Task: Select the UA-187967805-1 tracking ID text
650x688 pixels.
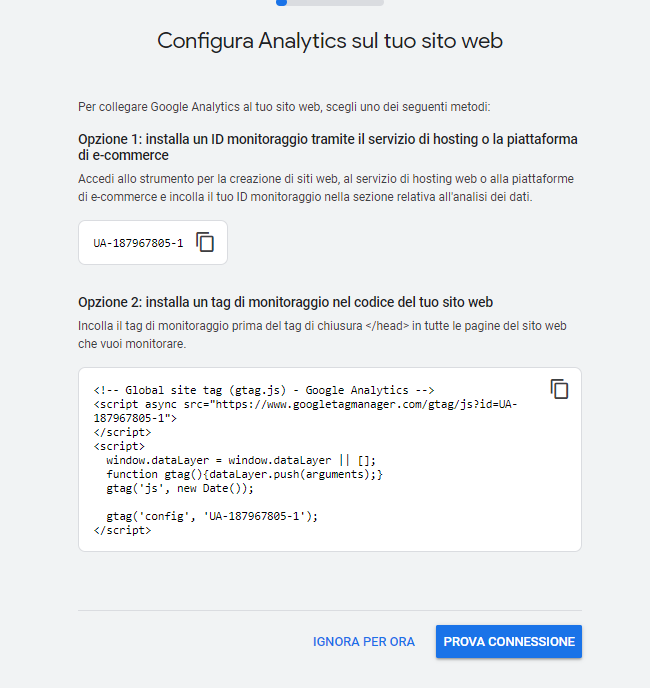Action: click(138, 243)
